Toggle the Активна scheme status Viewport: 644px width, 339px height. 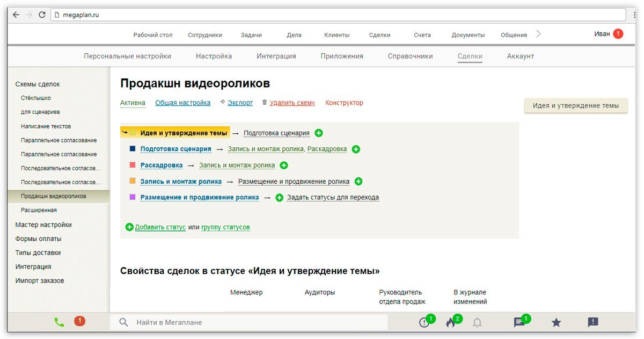pos(134,103)
